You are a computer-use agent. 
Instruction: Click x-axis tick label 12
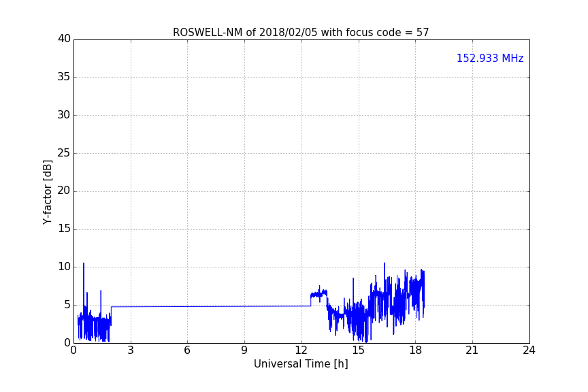point(301,350)
